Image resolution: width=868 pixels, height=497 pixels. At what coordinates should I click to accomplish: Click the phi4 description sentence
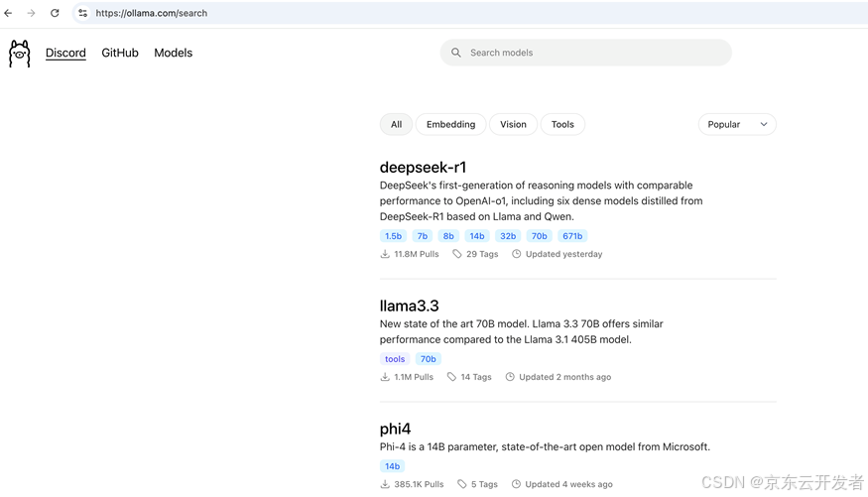click(x=545, y=446)
